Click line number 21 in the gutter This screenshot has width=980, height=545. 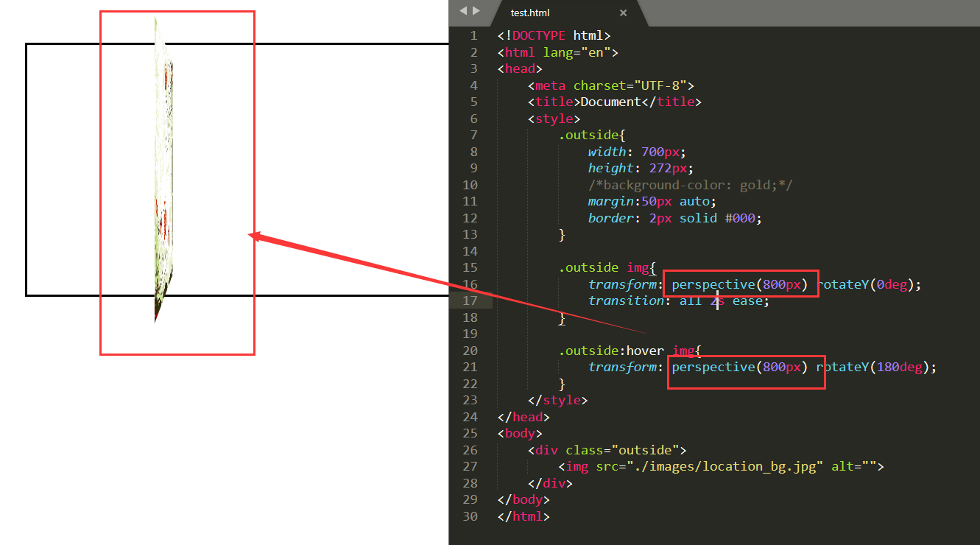(x=470, y=367)
